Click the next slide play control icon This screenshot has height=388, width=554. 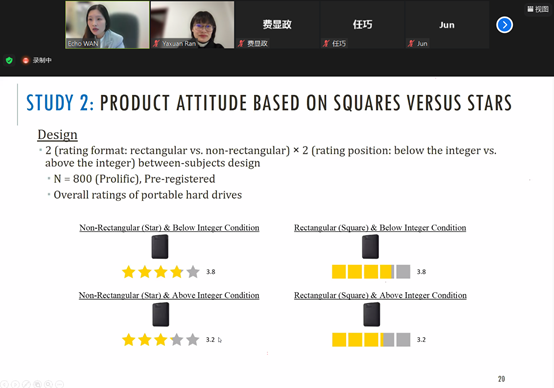point(15,384)
